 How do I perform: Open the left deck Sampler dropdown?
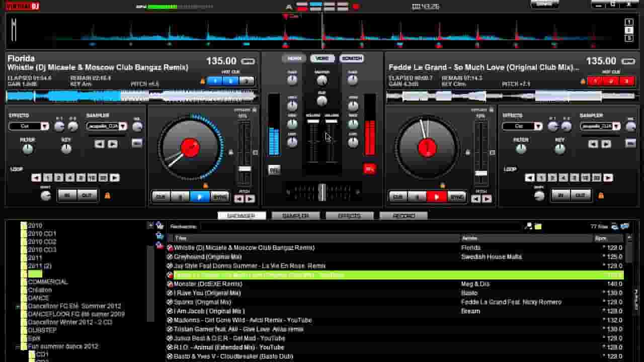123,126
